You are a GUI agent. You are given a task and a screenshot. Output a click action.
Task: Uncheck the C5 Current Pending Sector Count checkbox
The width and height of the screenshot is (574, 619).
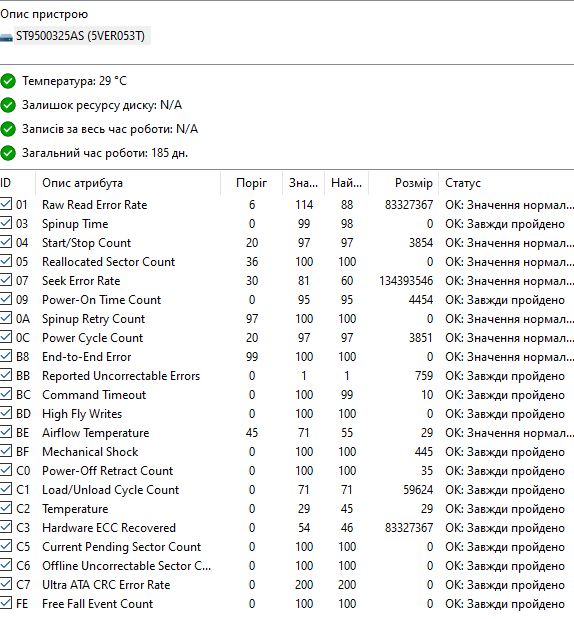point(6,546)
